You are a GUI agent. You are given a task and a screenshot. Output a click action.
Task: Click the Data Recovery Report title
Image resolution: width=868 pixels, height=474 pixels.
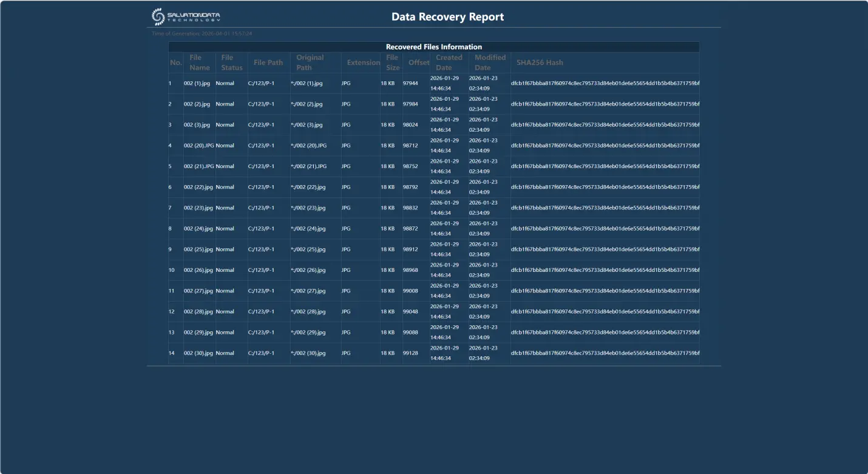[449, 16]
